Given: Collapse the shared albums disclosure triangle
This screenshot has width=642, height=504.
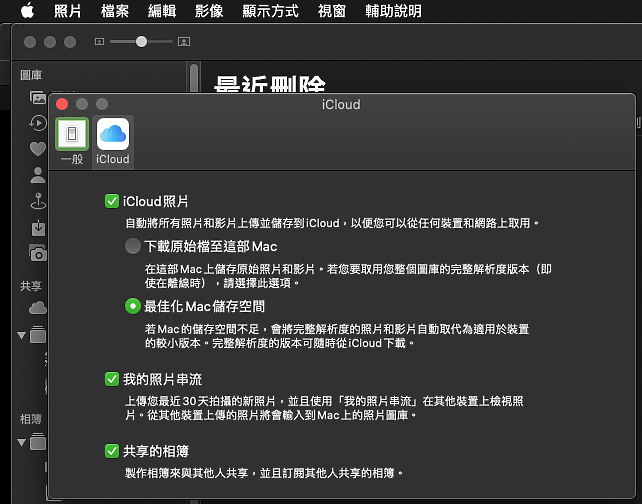Looking at the screenshot, I should point(22,336).
